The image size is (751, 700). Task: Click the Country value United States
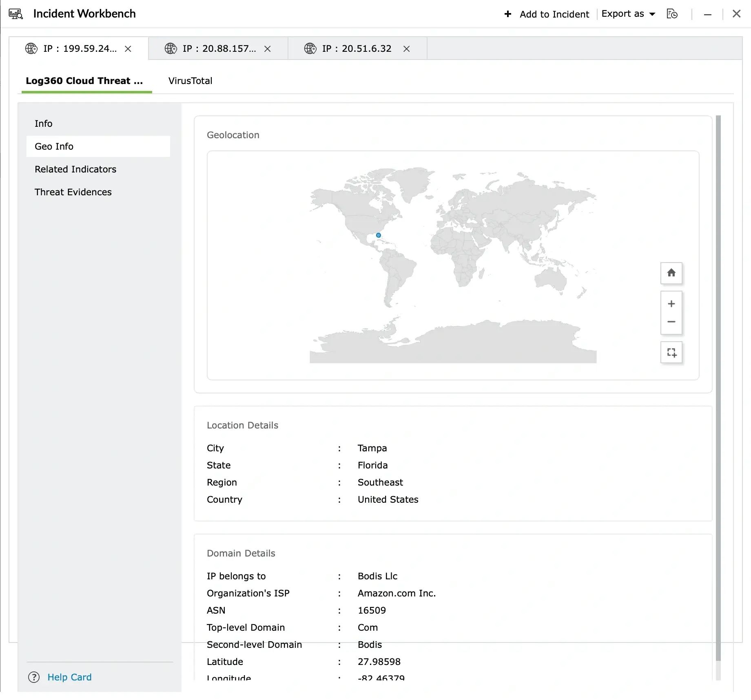coord(388,499)
